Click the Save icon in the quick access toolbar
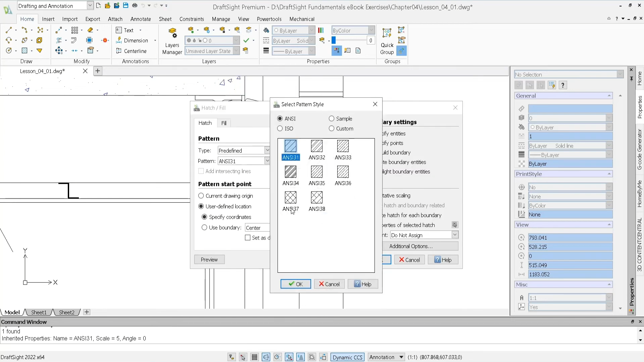Screen dimensions: 644x362 126,5
